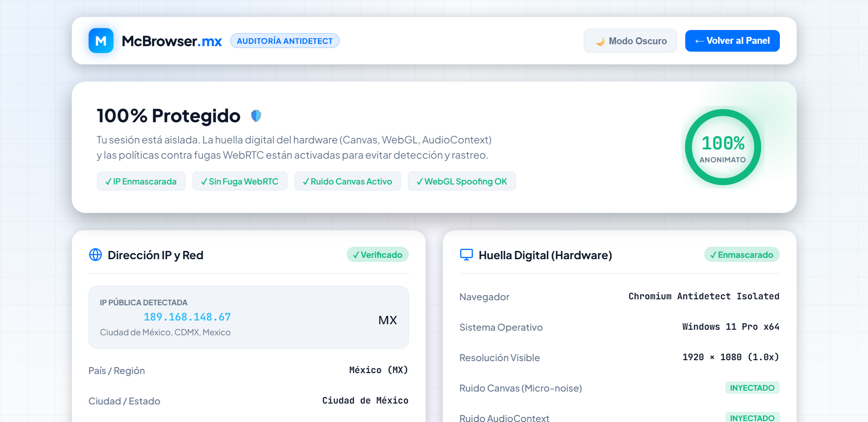Open the McBrowser.mx brand name

point(172,41)
